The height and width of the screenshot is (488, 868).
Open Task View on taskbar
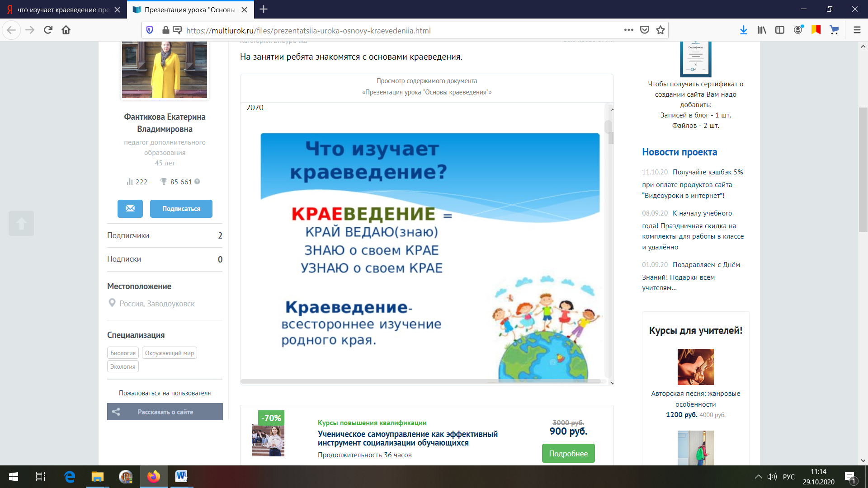pos(41,477)
